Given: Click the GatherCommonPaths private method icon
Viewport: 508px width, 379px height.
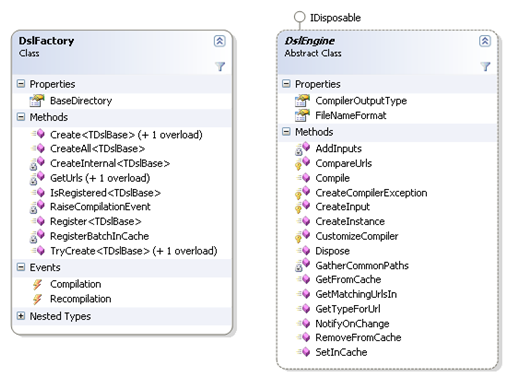Looking at the screenshot, I should pos(302,265).
